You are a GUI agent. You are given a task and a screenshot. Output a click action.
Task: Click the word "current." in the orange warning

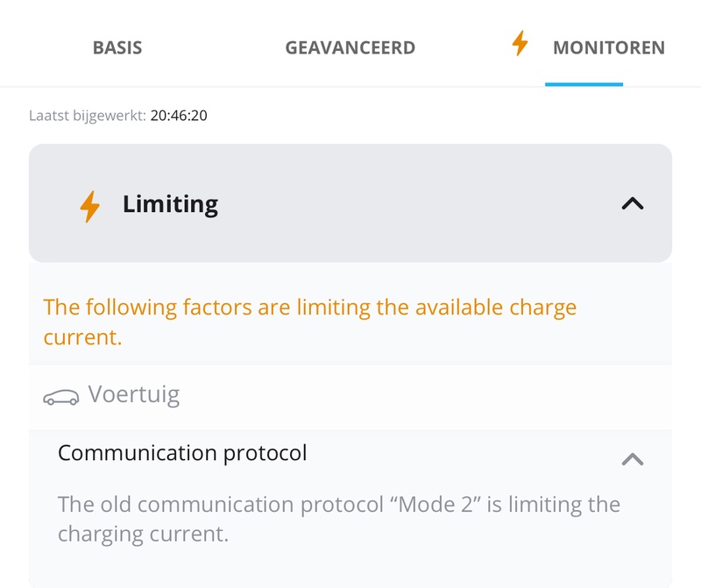coord(83,337)
